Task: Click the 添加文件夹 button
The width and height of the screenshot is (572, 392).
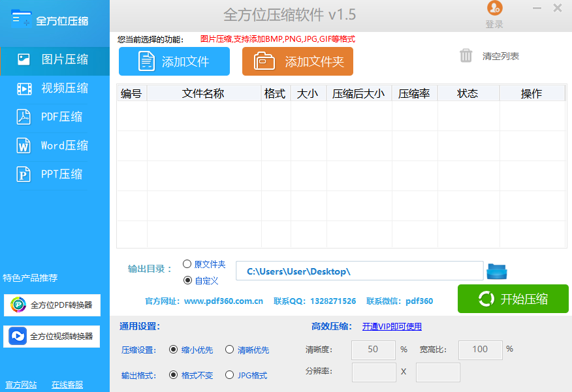Action: coord(298,61)
